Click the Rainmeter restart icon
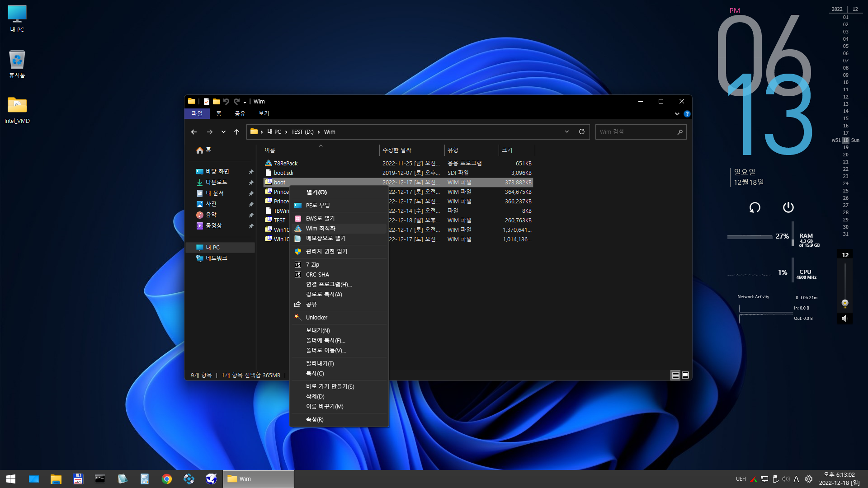868x488 pixels. 755,207
